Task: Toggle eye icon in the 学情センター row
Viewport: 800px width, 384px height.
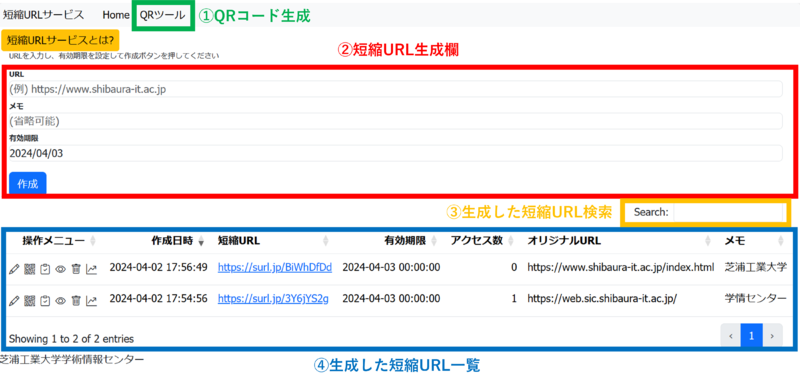Action: tap(60, 301)
